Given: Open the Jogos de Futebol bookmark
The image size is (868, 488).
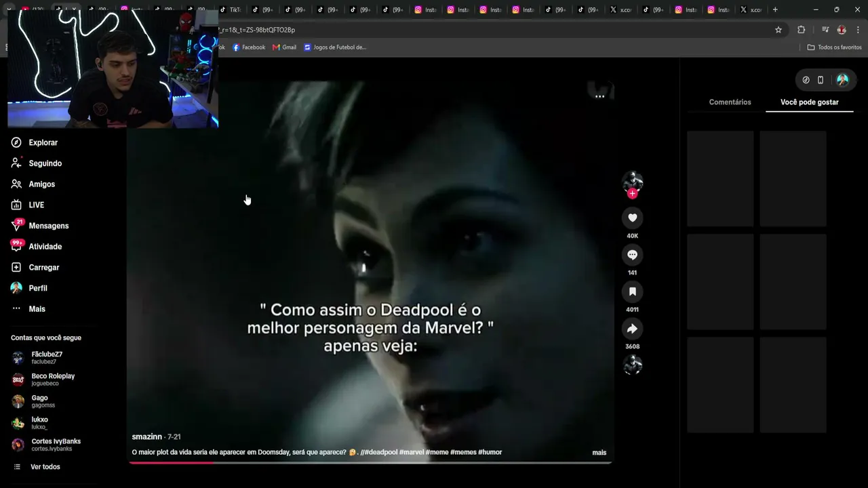Looking at the screenshot, I should pos(335,47).
